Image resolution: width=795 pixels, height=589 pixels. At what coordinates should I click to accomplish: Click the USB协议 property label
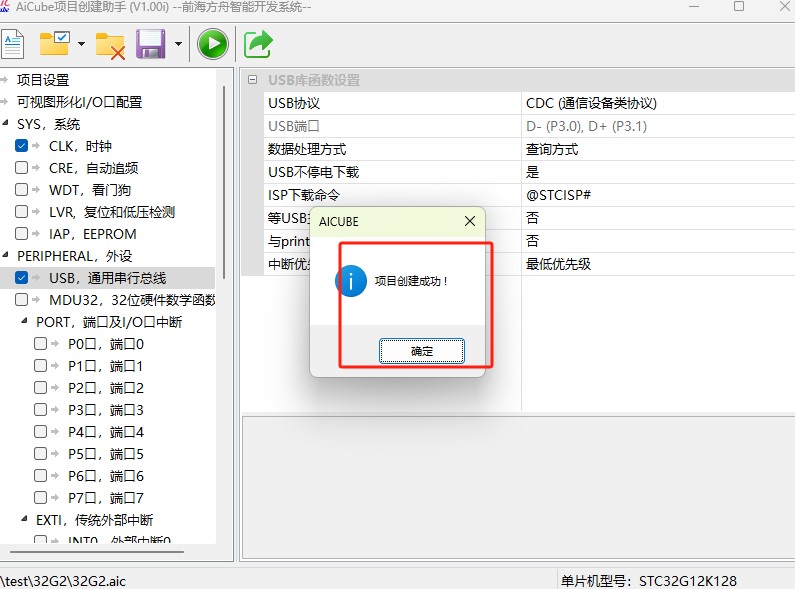pyautogui.click(x=294, y=103)
